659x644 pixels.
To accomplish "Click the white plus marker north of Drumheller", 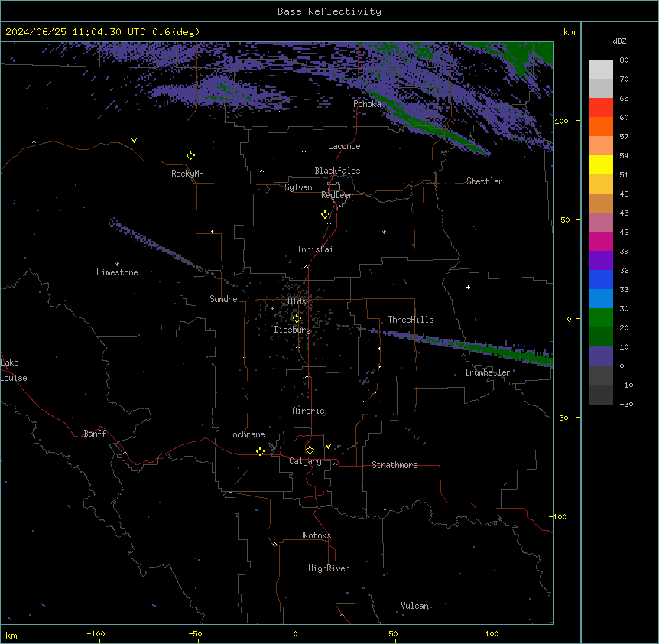I will 468,287.
